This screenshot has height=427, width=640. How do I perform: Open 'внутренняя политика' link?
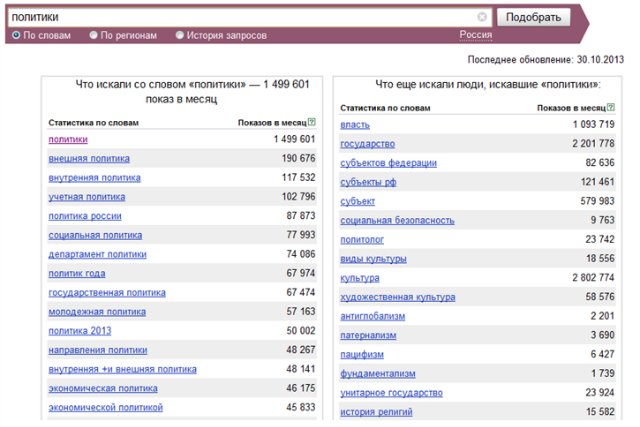pos(95,178)
